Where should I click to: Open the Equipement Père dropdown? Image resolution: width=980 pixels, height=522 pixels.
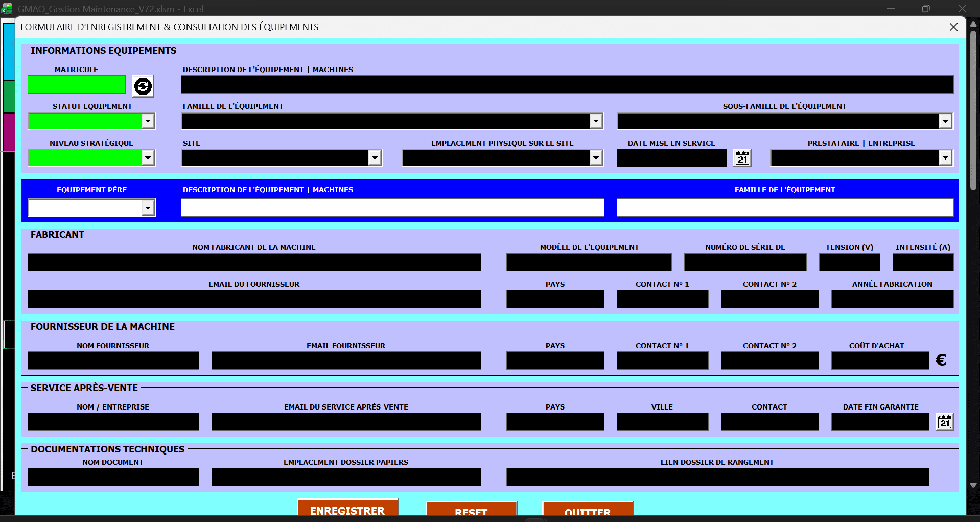[x=148, y=208]
